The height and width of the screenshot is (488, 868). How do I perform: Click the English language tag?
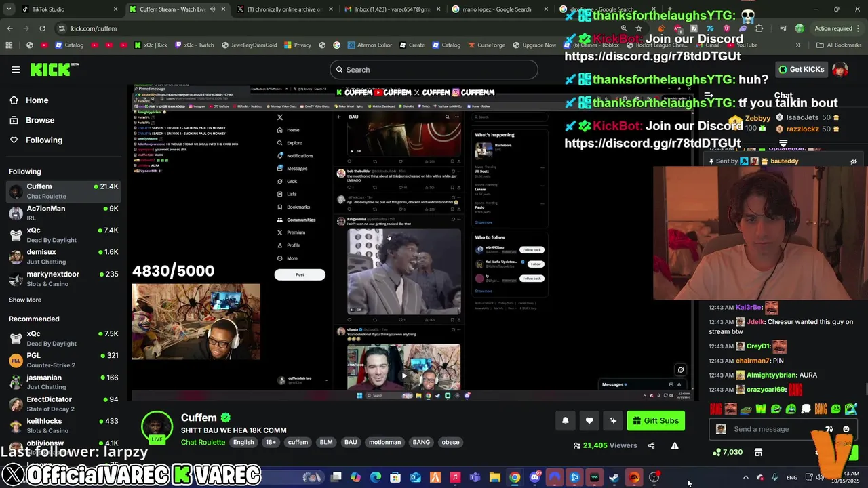click(x=243, y=442)
